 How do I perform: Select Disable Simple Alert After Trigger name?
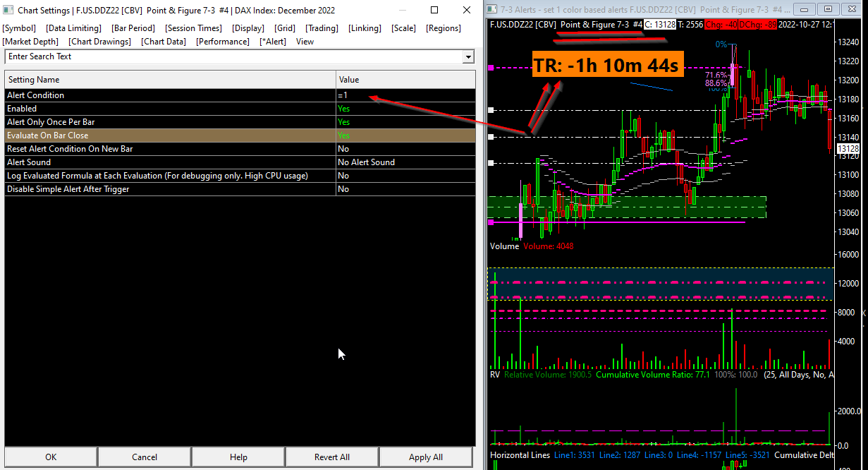[x=170, y=189]
